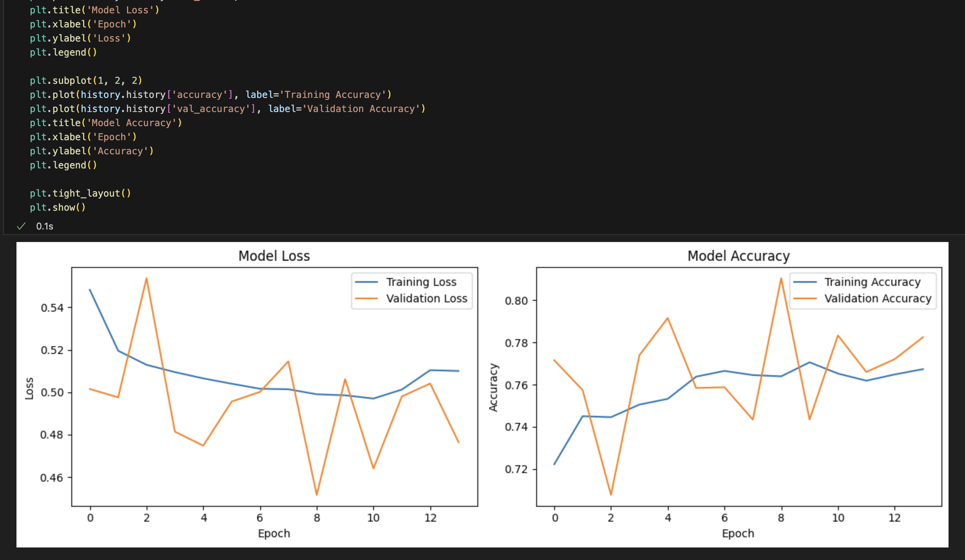
Task: Click the blue Training Accuracy legend line
Action: pos(805,282)
